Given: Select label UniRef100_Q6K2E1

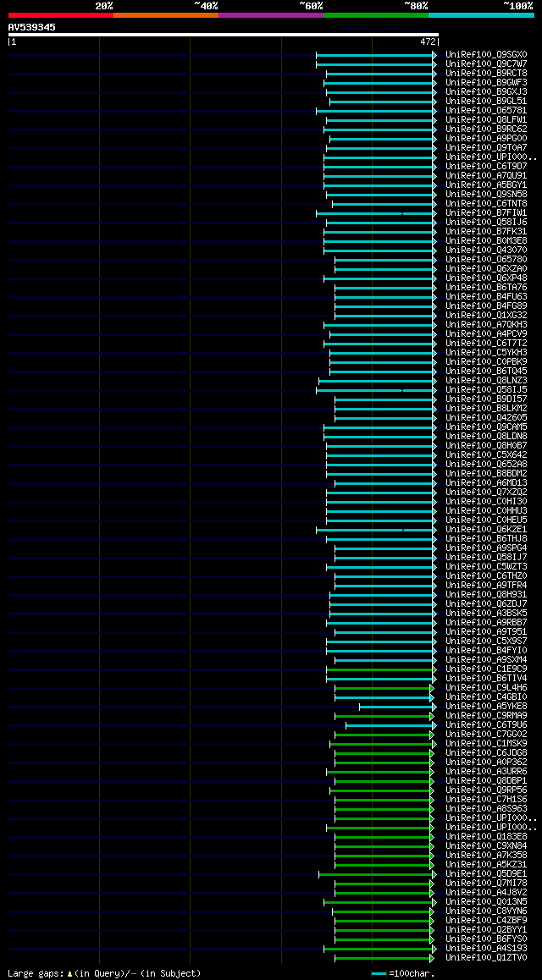Looking at the screenshot, I should tap(486, 530).
